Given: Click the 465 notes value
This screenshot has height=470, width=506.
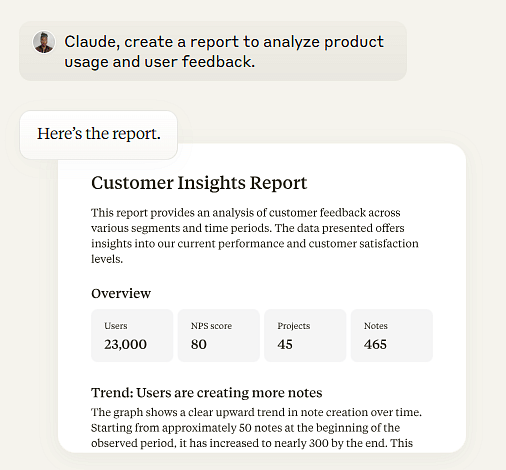Looking at the screenshot, I should (x=375, y=344).
